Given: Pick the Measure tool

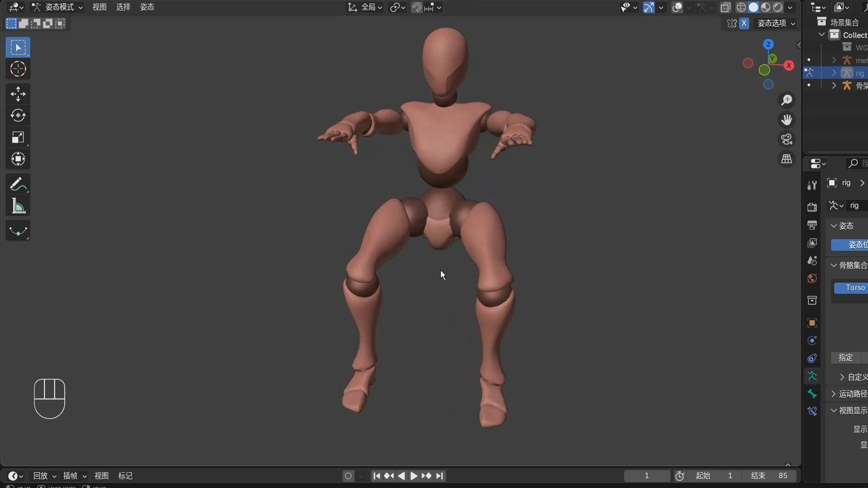Looking at the screenshot, I should tap(17, 206).
